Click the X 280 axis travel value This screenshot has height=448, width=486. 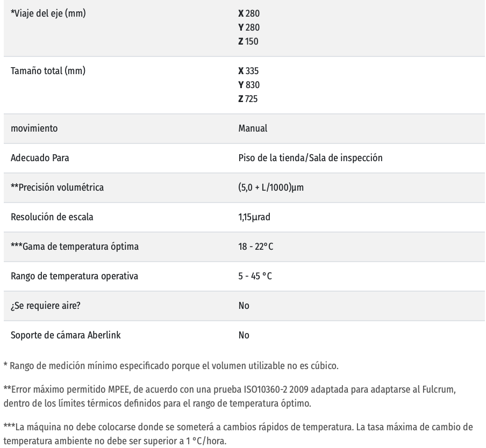pyautogui.click(x=249, y=13)
